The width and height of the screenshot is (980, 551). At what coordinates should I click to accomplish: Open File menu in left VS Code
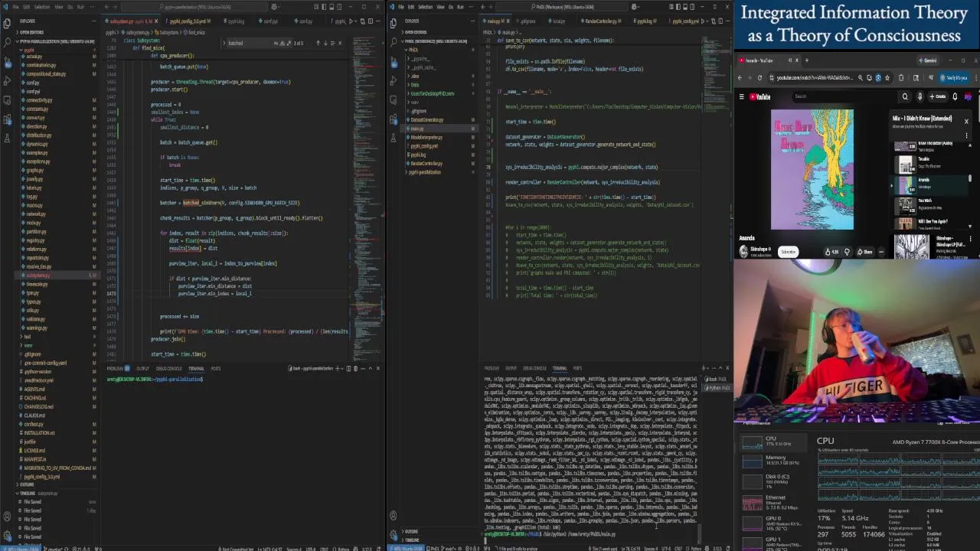pyautogui.click(x=15, y=7)
